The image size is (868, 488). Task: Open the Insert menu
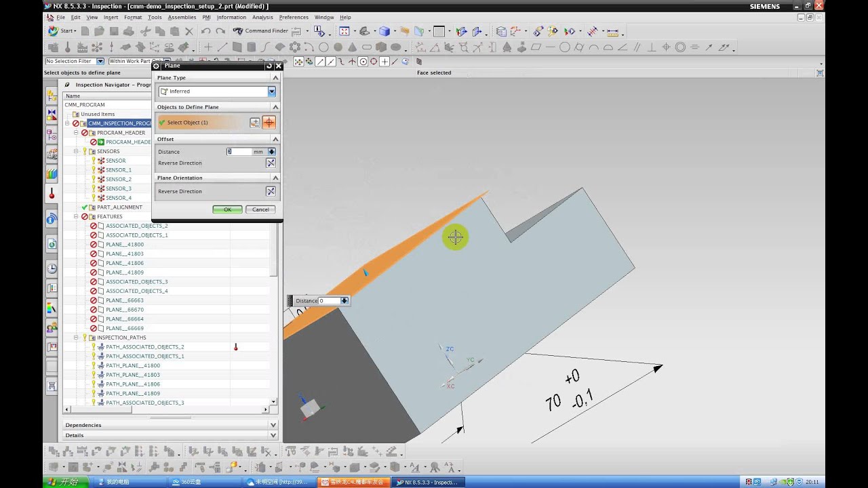click(x=111, y=17)
